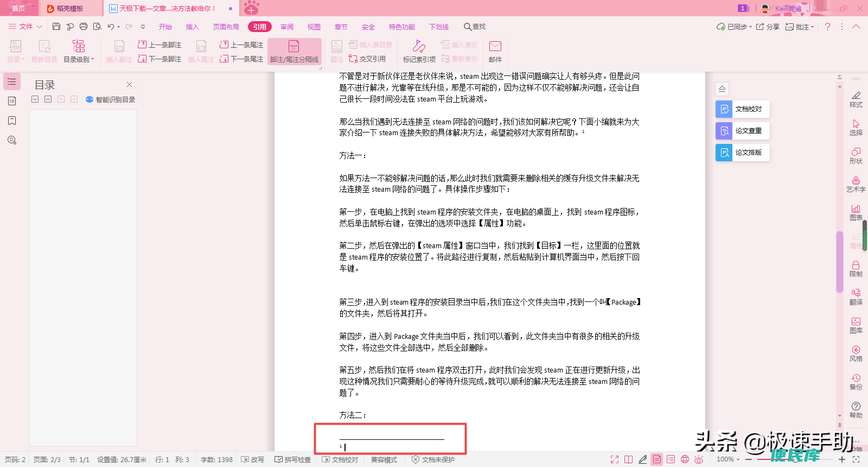
Task: Open the 翻译 translate tool in sidebar
Action: coord(856,297)
